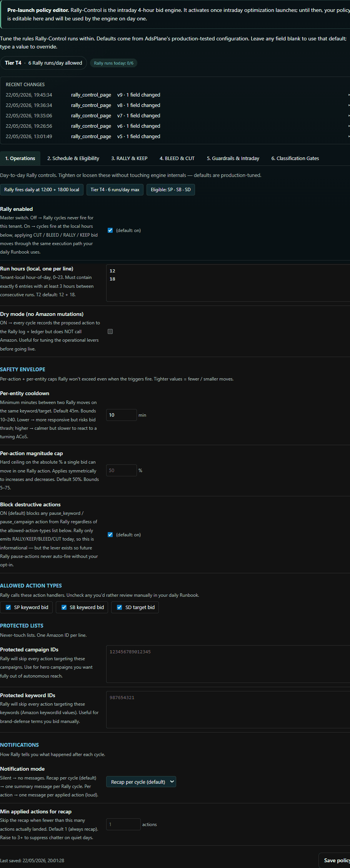Open the 5. Guardrails & Intraday tab
The width and height of the screenshot is (350, 868).
pyautogui.click(x=233, y=159)
